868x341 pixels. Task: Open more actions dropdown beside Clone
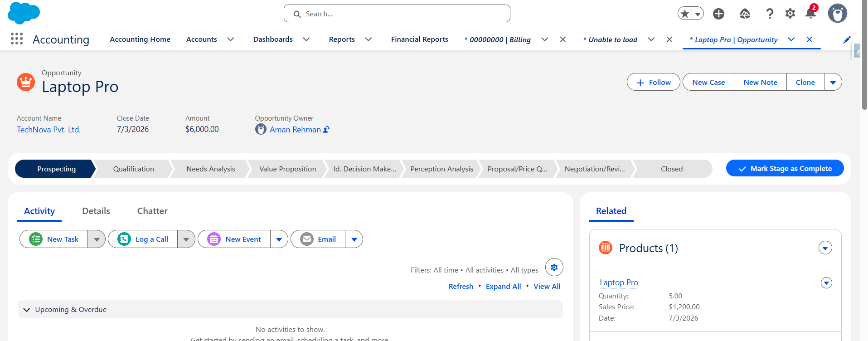click(x=833, y=82)
